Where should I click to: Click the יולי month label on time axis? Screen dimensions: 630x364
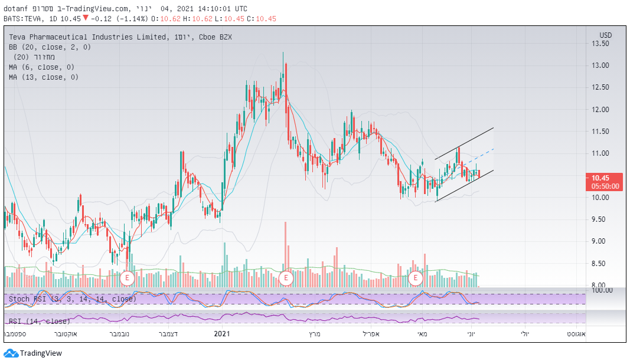525,333
